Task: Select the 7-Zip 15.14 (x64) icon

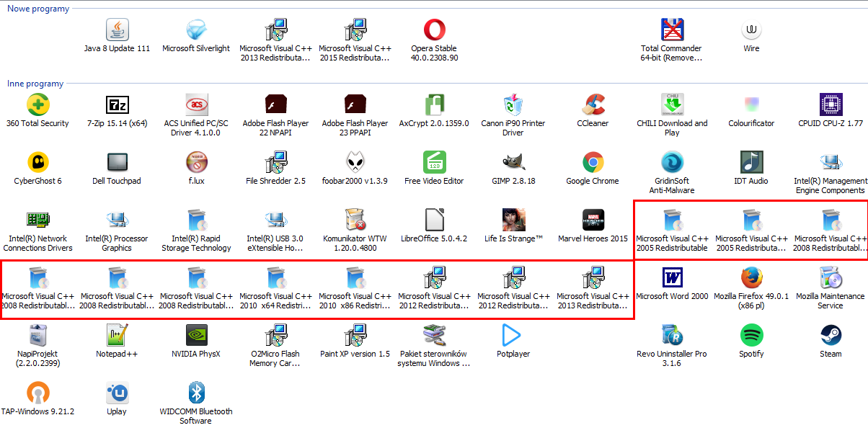Action: point(117,104)
